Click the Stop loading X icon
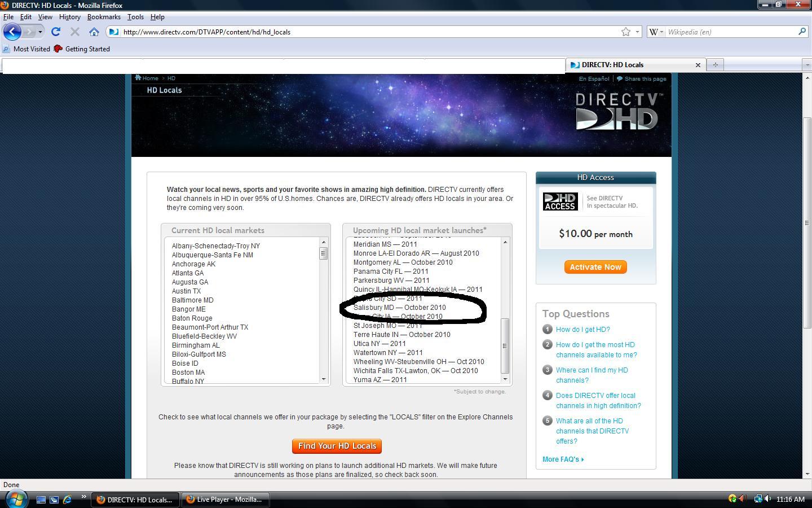This screenshot has height=508, width=812. click(x=74, y=32)
